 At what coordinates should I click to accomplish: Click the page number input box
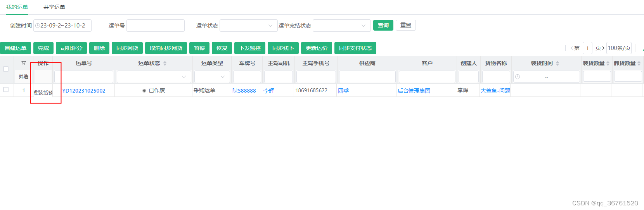click(x=587, y=48)
